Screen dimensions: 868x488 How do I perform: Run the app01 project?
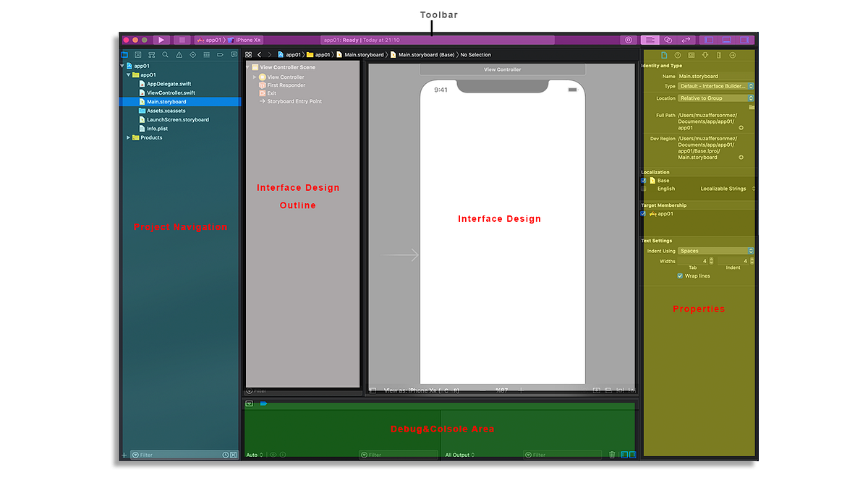coord(161,40)
